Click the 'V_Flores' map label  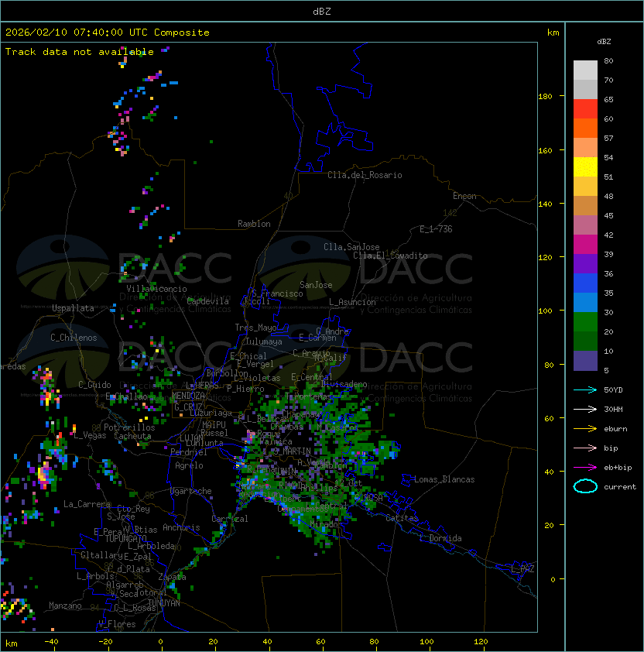pyautogui.click(x=117, y=624)
